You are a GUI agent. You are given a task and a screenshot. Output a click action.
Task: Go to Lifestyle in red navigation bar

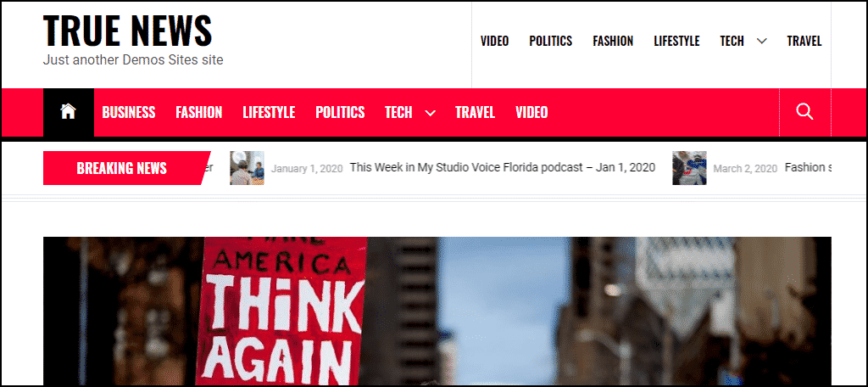(x=269, y=113)
